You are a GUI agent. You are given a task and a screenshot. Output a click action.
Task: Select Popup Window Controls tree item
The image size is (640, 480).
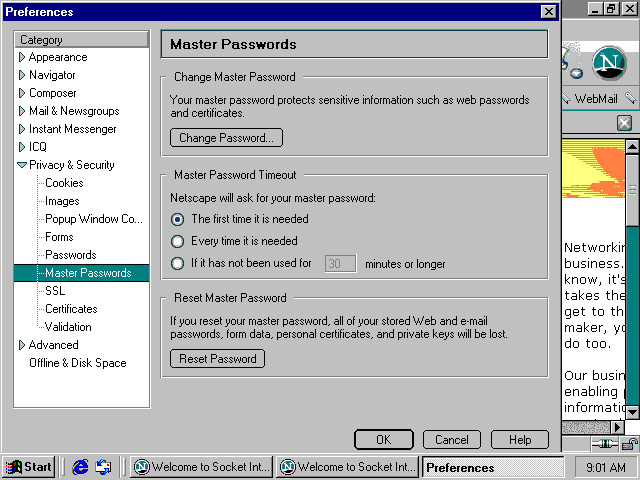[x=94, y=219]
